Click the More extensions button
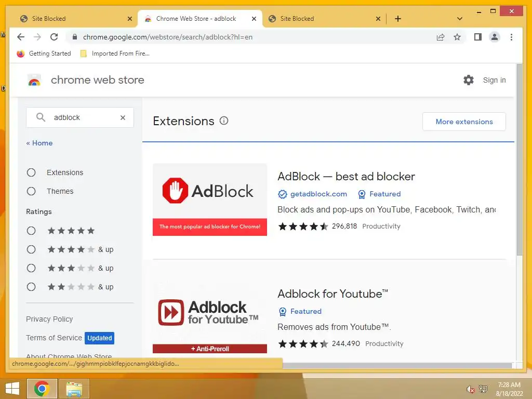This screenshot has width=532, height=399. tap(464, 122)
